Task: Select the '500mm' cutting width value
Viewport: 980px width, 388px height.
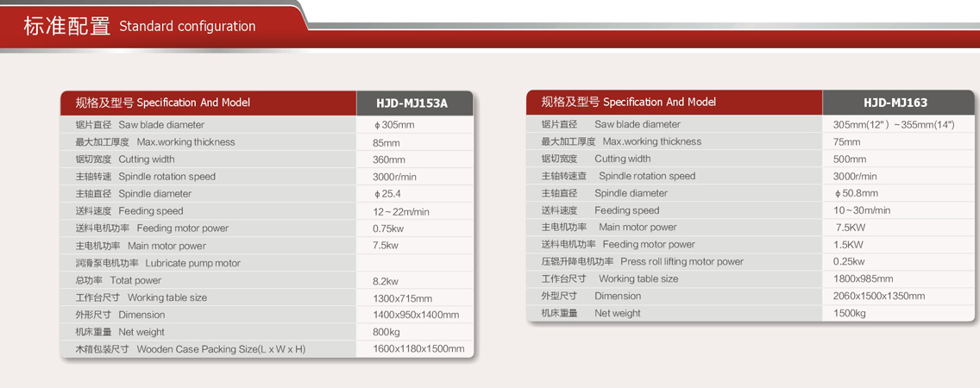Action: click(850, 160)
